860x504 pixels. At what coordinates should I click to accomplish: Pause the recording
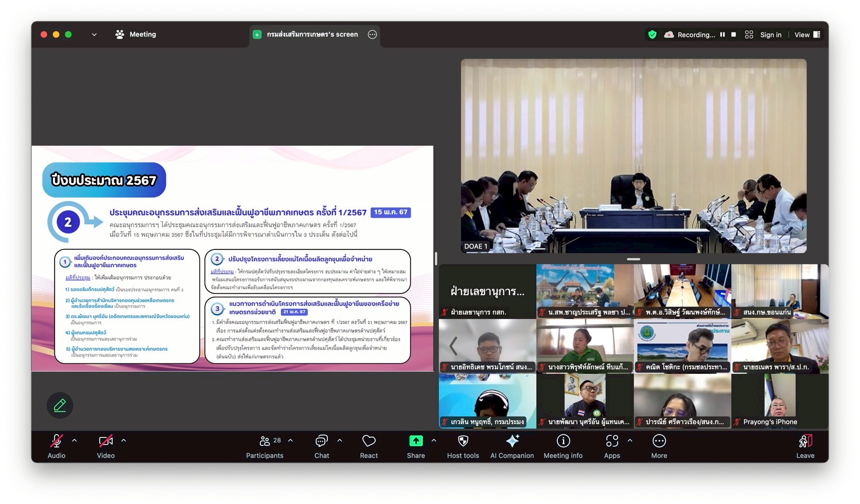tap(723, 34)
